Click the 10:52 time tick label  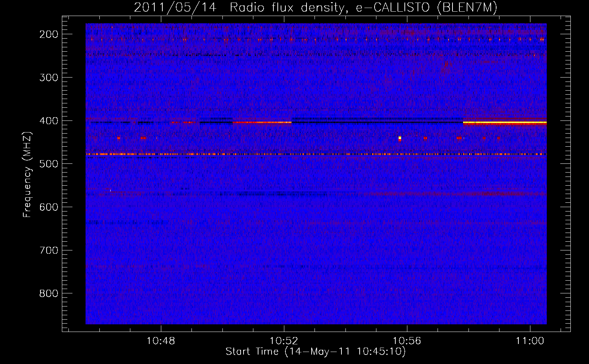pos(284,341)
